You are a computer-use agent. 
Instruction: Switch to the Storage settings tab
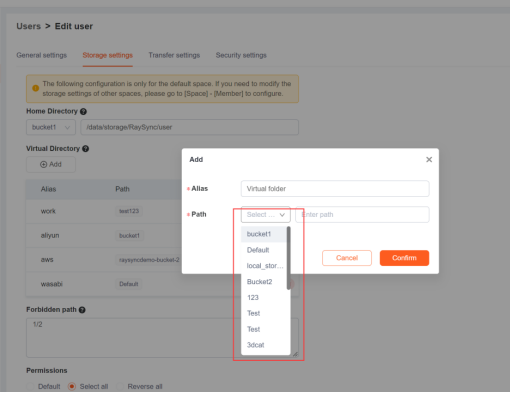[x=108, y=55]
